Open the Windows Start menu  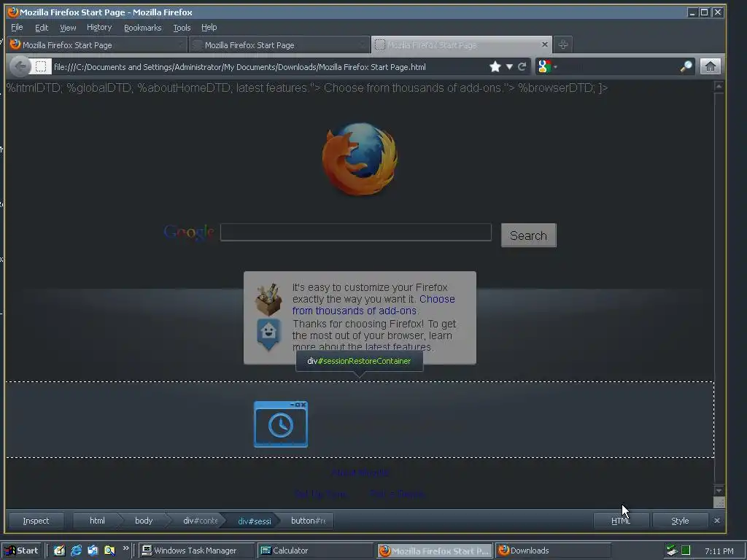[22, 551]
